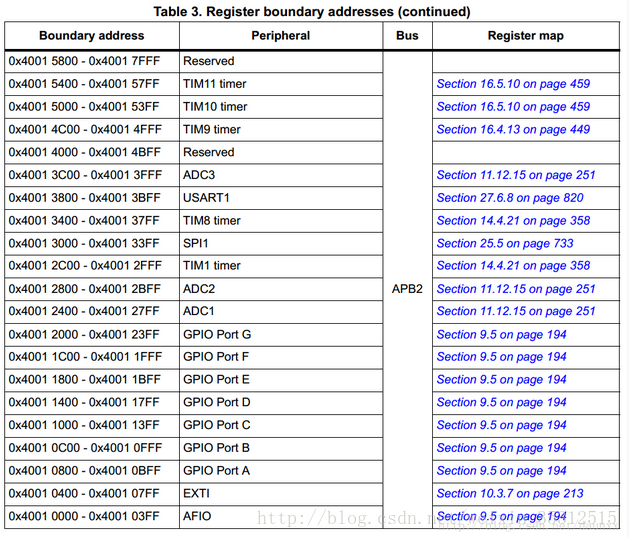This screenshot has width=629, height=538.
Task: Click address '0x4001 2000 - 0x4001 23FF'
Action: pyautogui.click(x=84, y=335)
